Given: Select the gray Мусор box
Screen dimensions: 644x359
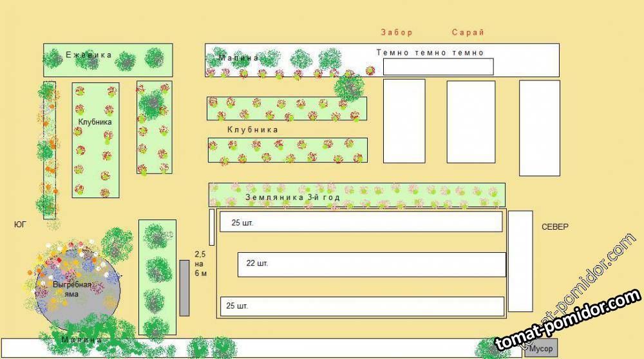Looking at the screenshot, I should (x=540, y=349).
